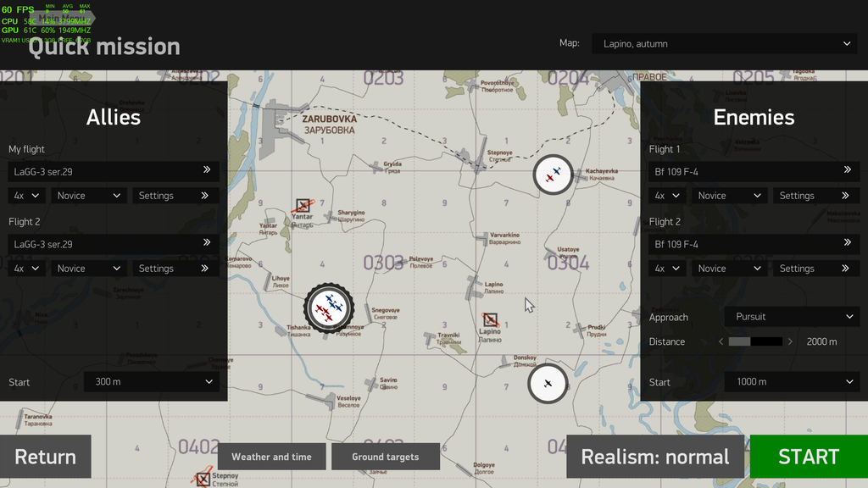Open Settings for Enemies Flight 1
Screen dimensions: 868x488
(816, 196)
